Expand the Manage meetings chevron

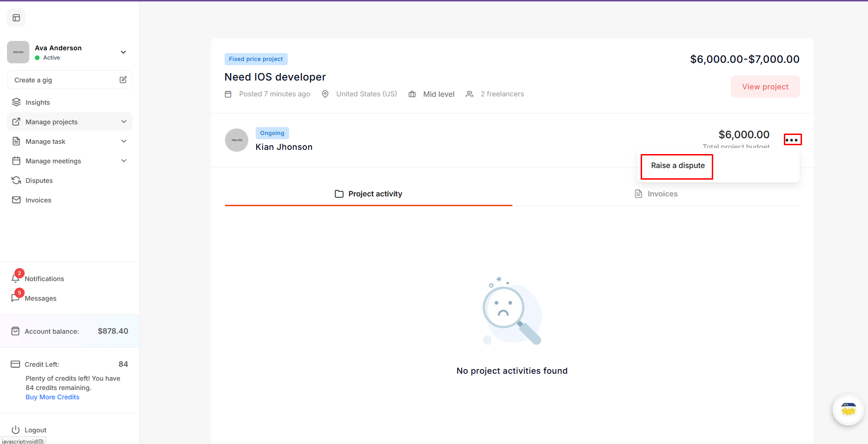pyautogui.click(x=124, y=161)
